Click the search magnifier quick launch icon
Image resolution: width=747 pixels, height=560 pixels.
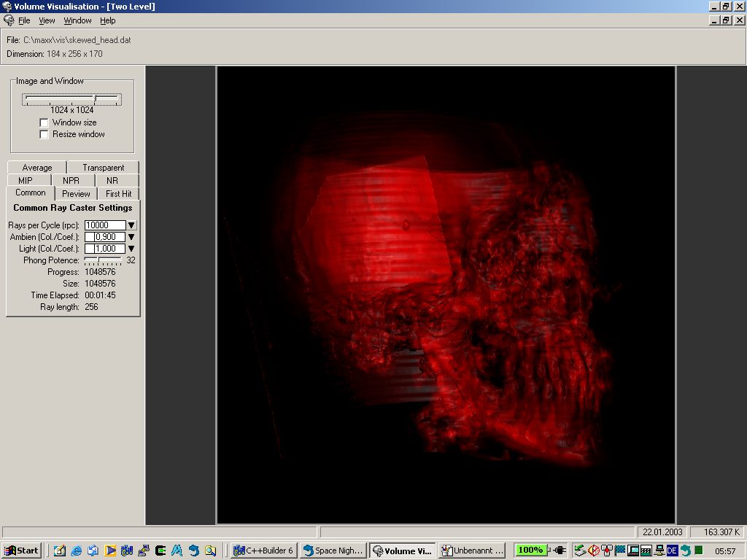click(x=210, y=551)
